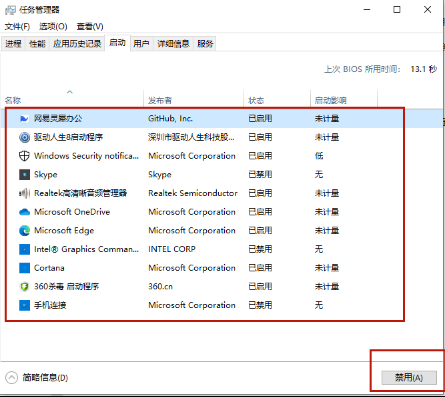Screen dimensions: 445x397
Task: Switch to the 服务 tab
Action: coord(205,44)
